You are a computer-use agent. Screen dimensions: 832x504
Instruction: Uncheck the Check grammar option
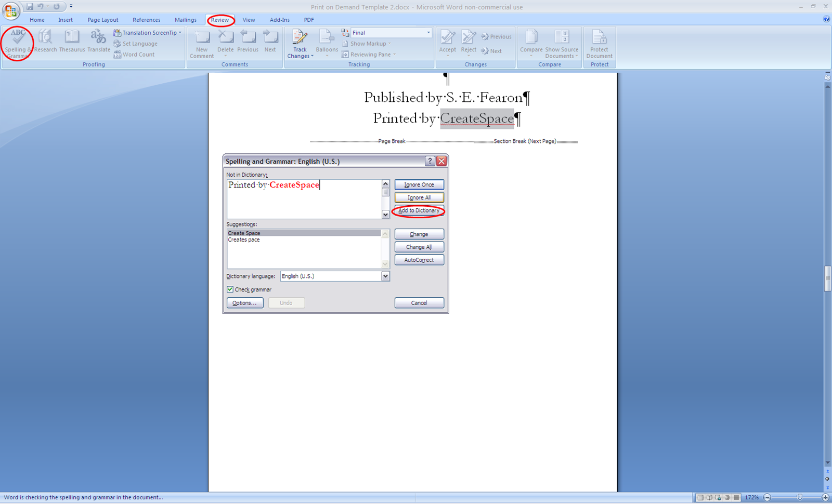230,289
